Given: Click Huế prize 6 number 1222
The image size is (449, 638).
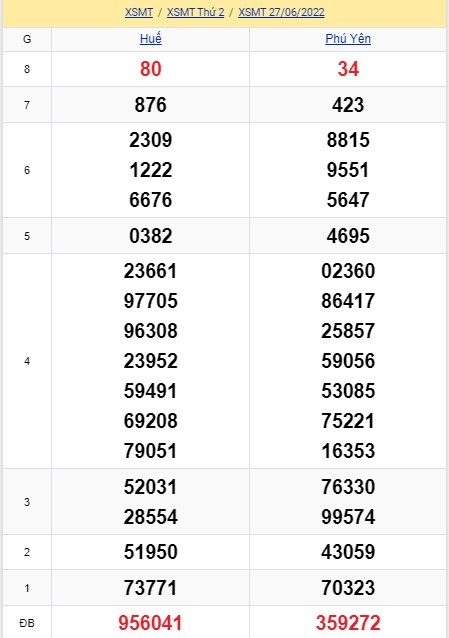Looking at the screenshot, I should coord(151,170).
